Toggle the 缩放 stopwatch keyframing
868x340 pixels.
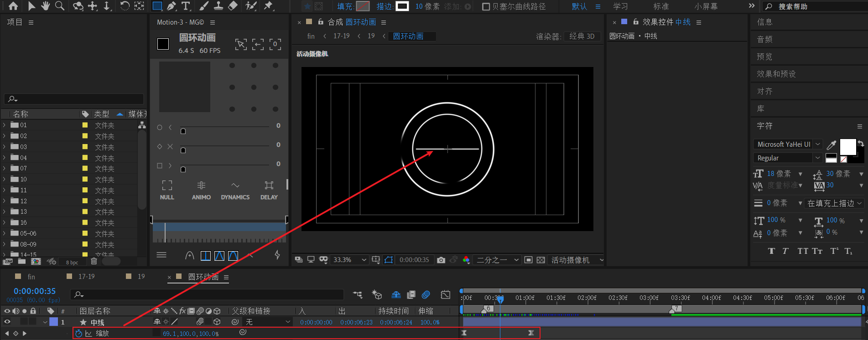click(78, 333)
